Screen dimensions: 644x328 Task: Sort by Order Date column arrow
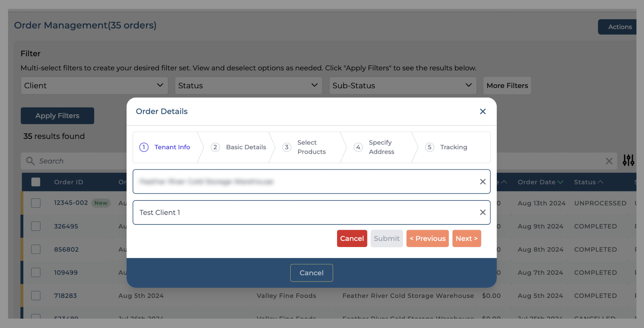pos(561,182)
